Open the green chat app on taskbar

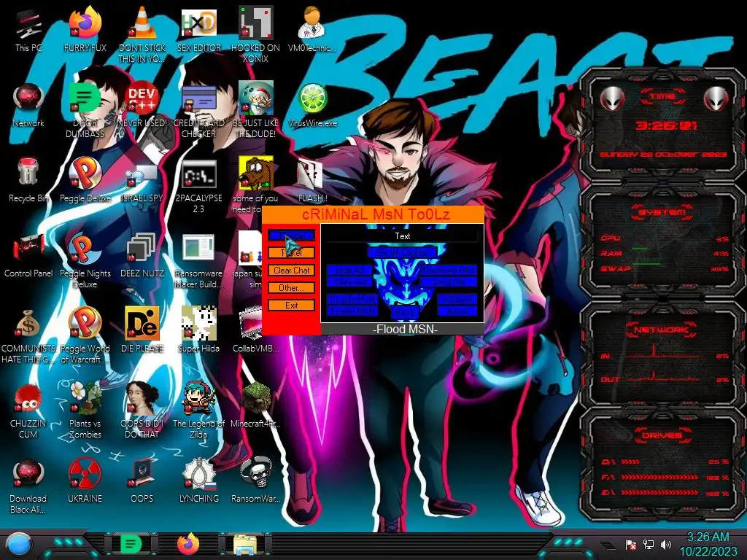(x=131, y=544)
